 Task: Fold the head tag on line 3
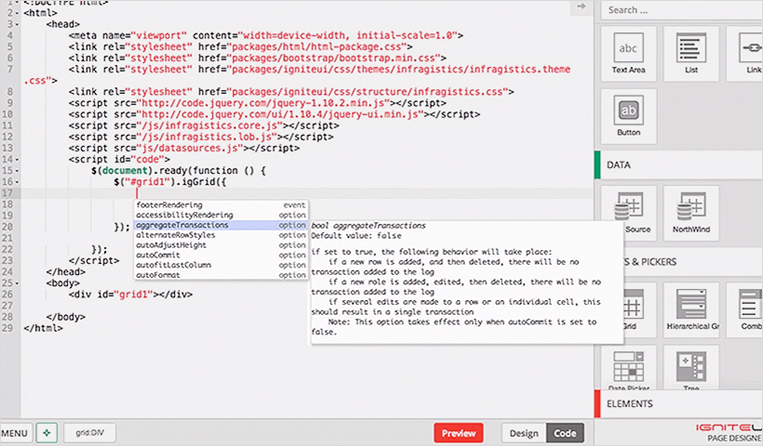23,21
